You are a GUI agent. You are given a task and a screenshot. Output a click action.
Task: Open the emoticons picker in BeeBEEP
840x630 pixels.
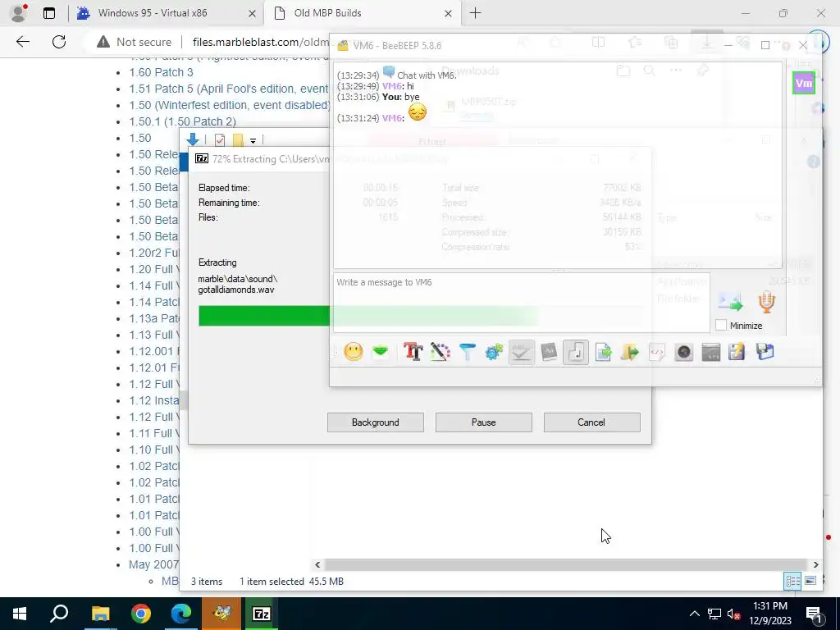click(353, 352)
